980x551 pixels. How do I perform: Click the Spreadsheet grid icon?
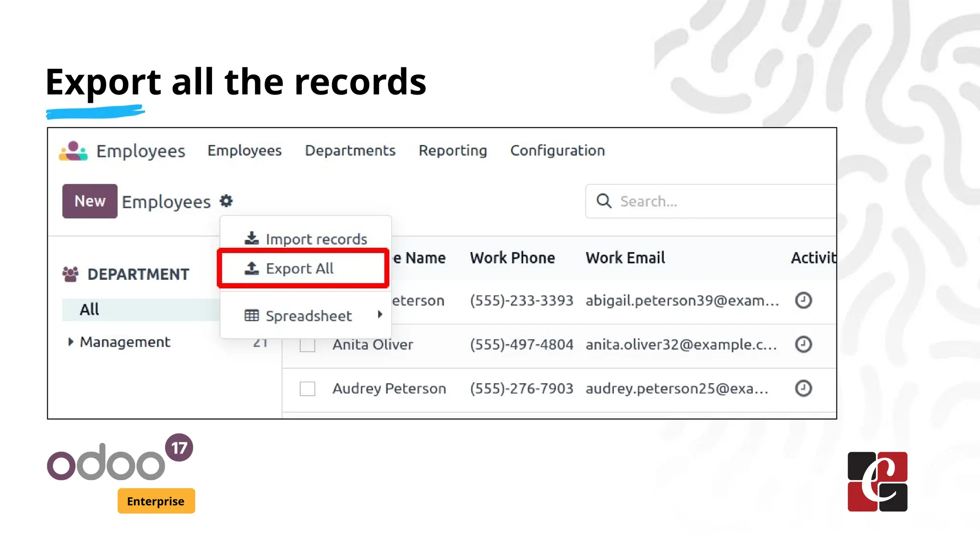pyautogui.click(x=252, y=316)
